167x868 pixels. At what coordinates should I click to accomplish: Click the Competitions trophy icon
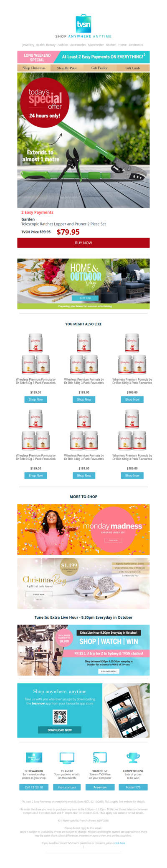pyautogui.click(x=133, y=758)
